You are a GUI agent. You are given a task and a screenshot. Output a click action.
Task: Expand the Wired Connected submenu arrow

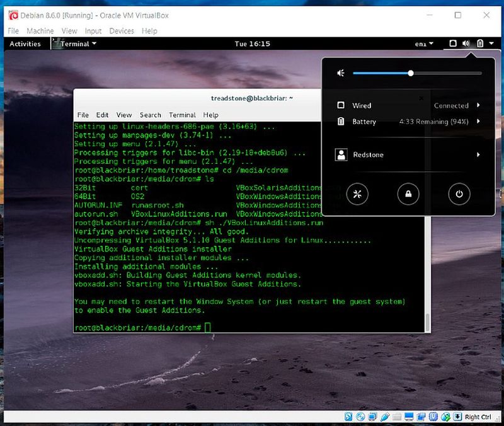pos(478,105)
